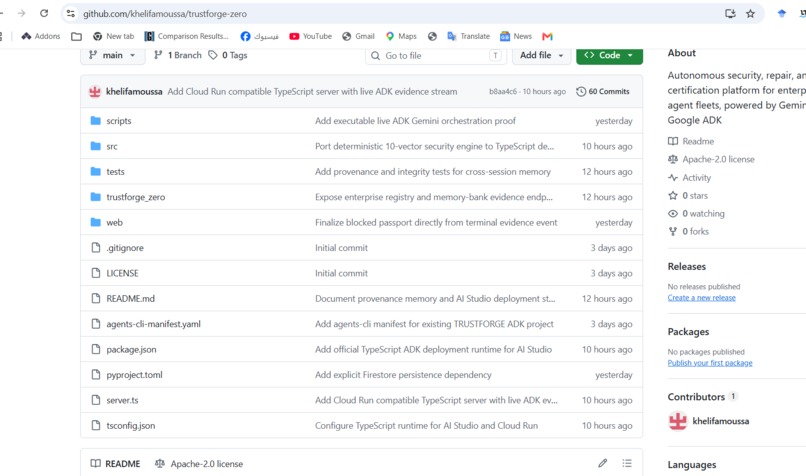
Task: View the 1 Branch list
Action: (178, 55)
